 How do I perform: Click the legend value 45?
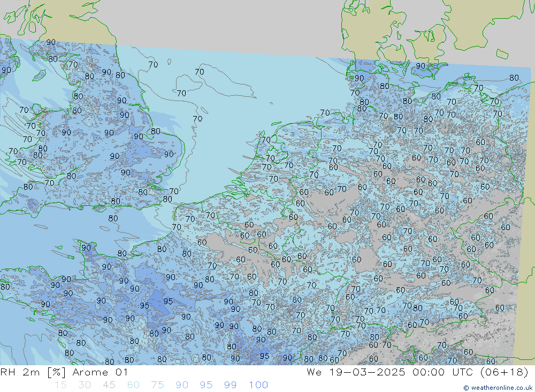[109, 385]
